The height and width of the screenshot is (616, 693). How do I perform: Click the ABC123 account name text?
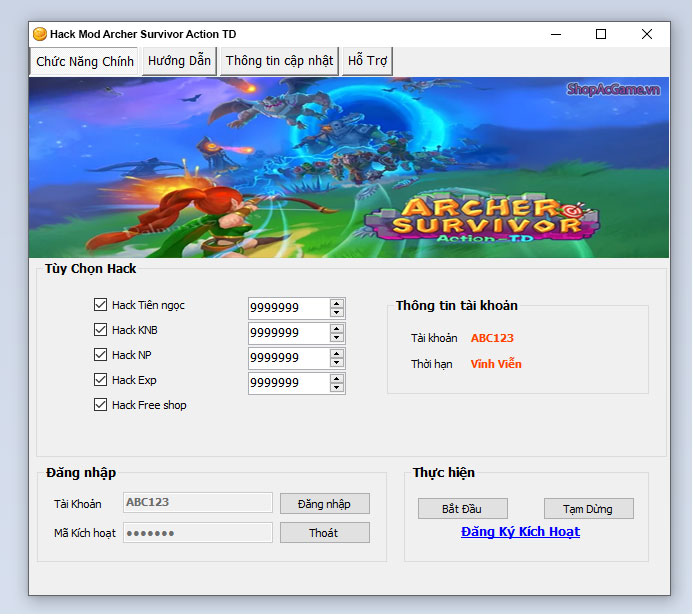click(x=492, y=338)
